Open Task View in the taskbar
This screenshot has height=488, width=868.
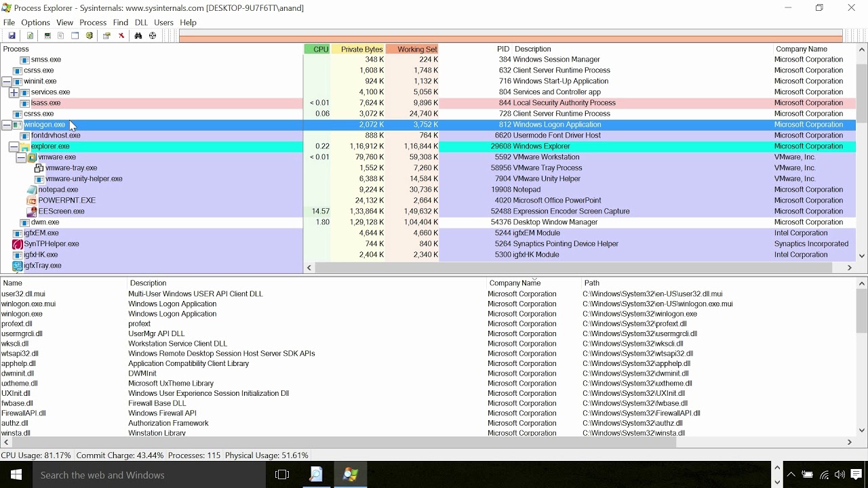(x=282, y=475)
